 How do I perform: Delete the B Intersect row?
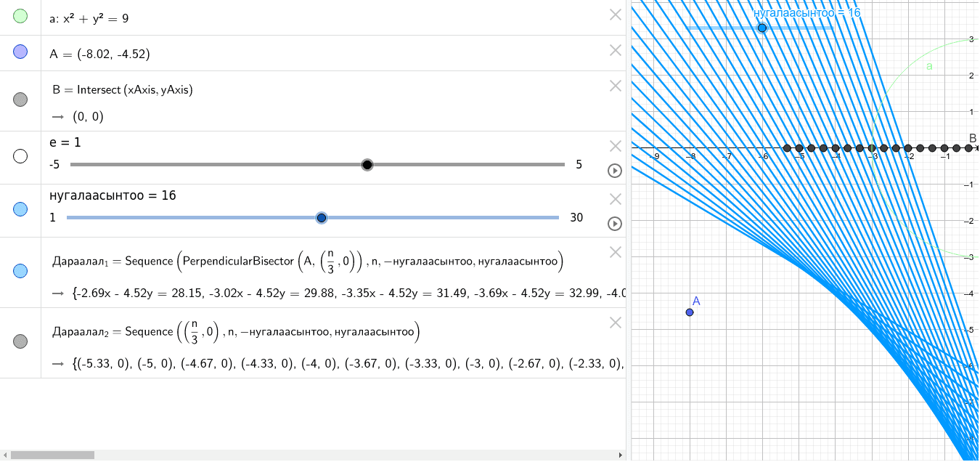(x=616, y=86)
